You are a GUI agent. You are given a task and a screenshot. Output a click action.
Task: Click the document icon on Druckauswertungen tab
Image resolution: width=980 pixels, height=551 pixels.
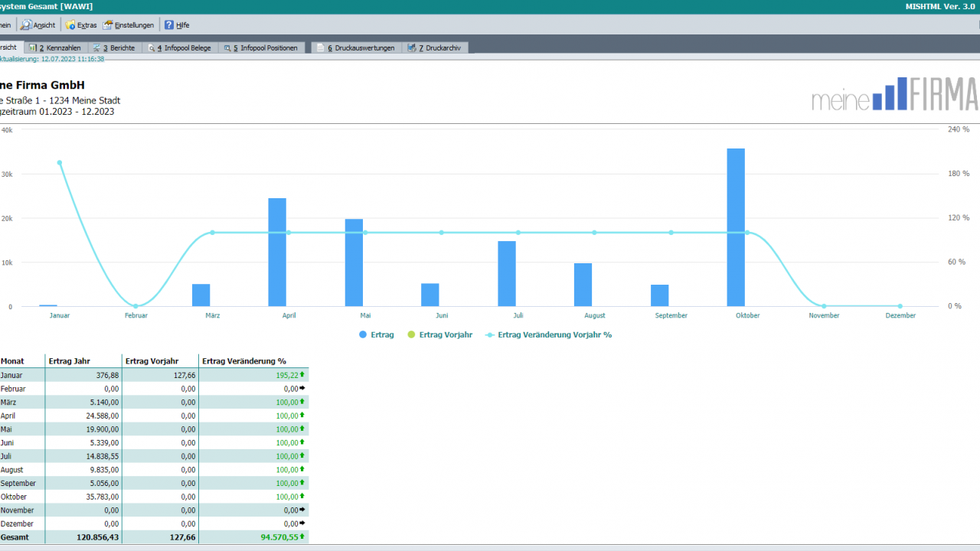click(321, 47)
